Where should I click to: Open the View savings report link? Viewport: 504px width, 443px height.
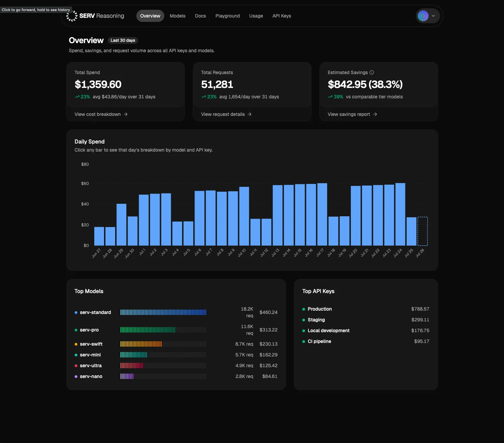coord(352,114)
